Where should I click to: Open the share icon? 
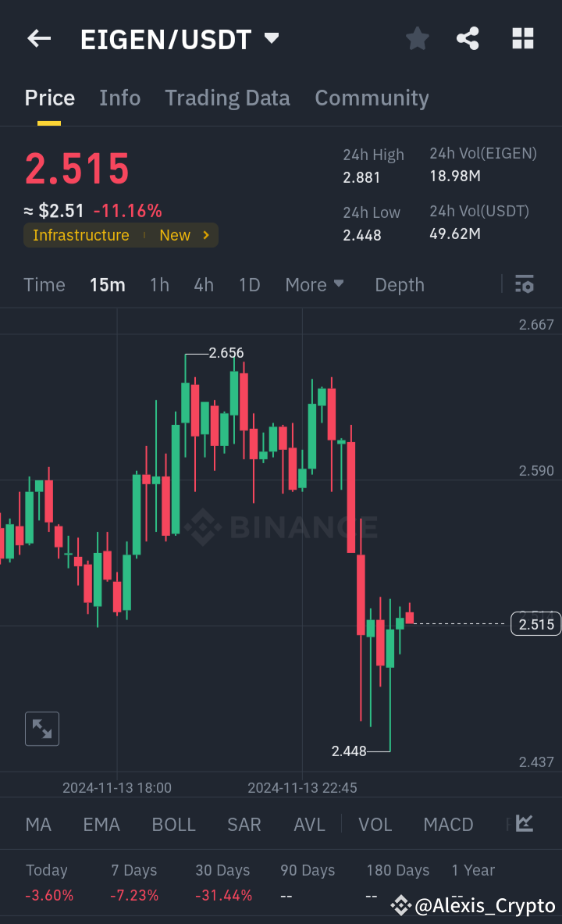468,37
